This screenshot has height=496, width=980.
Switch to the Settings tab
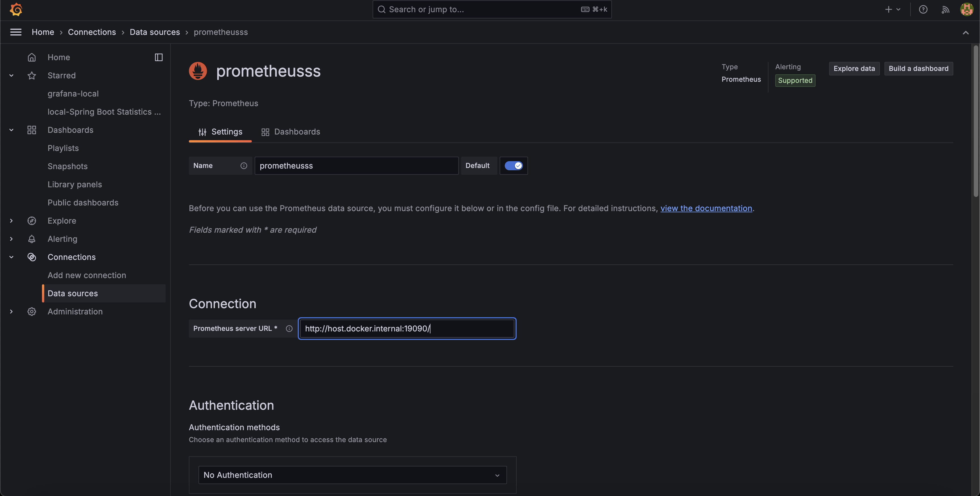pyautogui.click(x=220, y=132)
